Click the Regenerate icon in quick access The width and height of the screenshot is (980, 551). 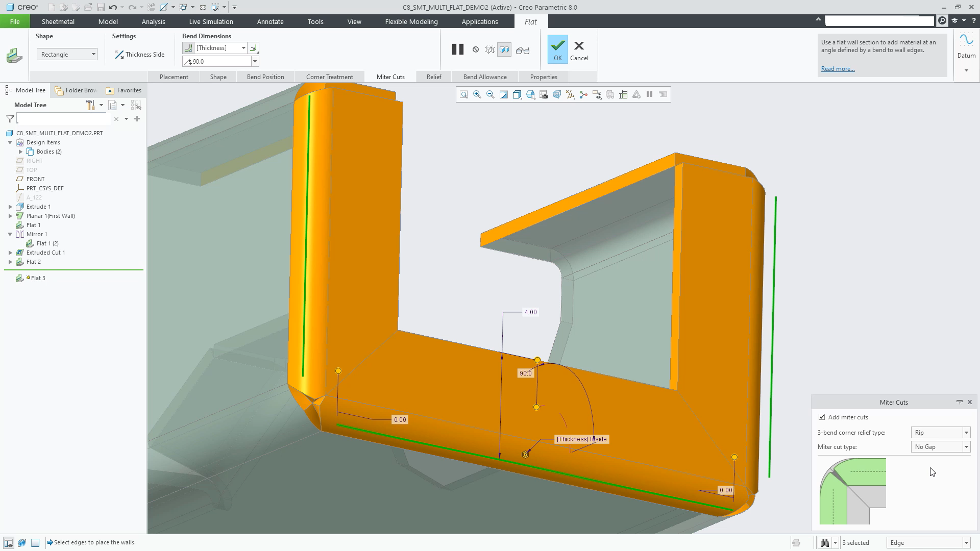pyautogui.click(x=151, y=7)
